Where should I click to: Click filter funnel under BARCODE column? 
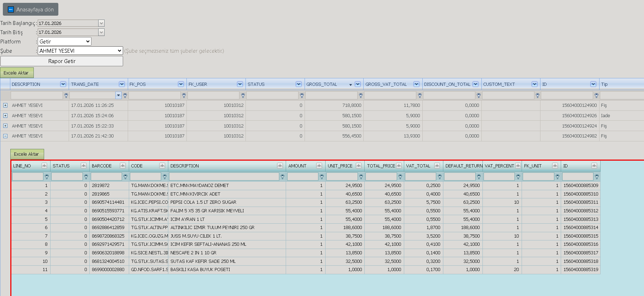click(x=125, y=177)
